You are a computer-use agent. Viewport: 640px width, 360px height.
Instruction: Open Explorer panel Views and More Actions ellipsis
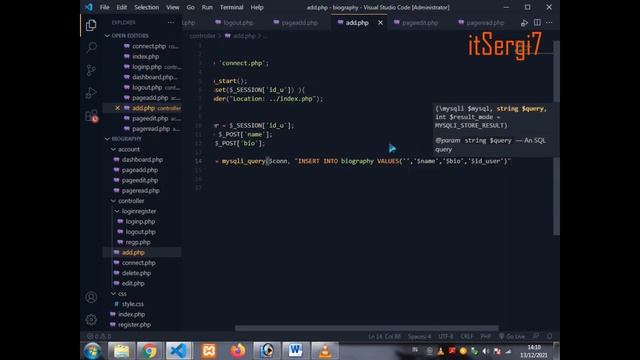(171, 23)
